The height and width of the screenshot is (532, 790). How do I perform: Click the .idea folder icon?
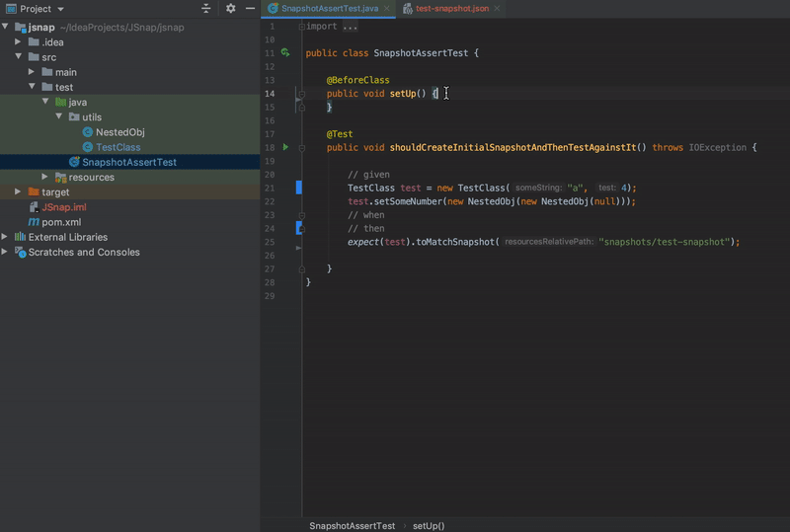pos(34,41)
